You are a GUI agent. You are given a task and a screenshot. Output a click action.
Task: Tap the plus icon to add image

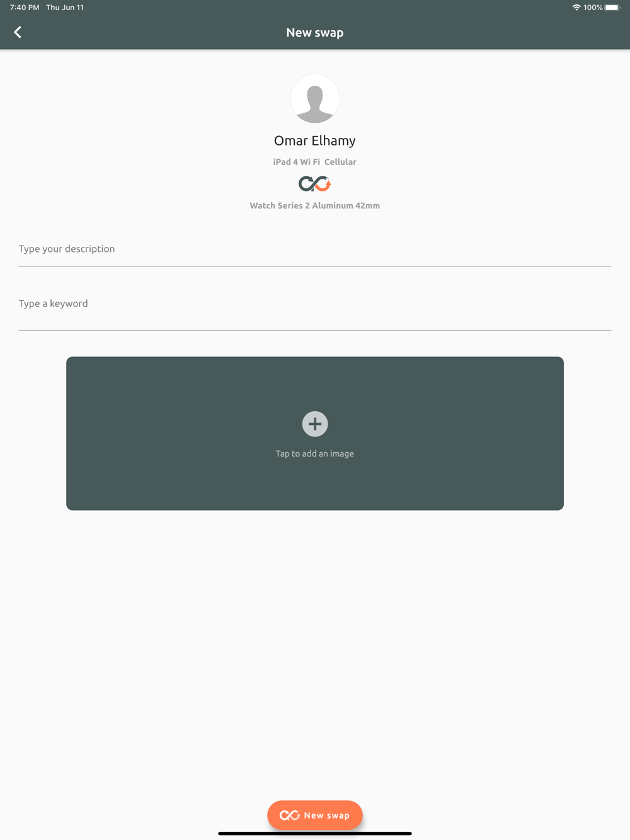[x=315, y=424]
